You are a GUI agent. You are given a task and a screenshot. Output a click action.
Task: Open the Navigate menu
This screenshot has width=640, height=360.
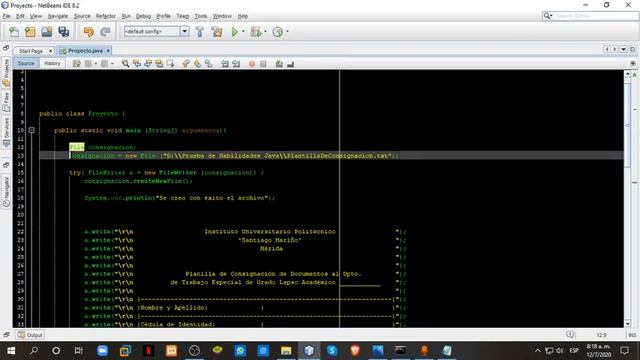(x=58, y=16)
